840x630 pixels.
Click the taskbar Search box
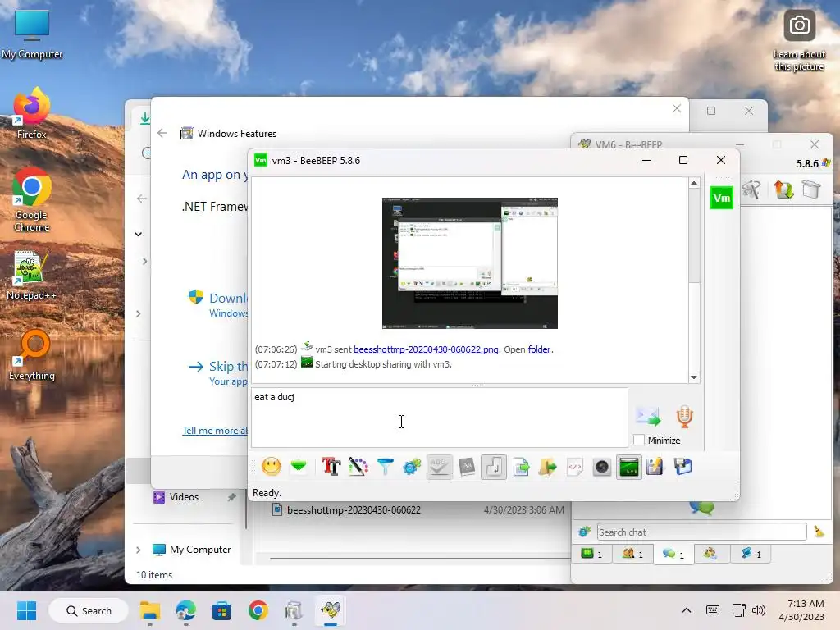coord(89,610)
